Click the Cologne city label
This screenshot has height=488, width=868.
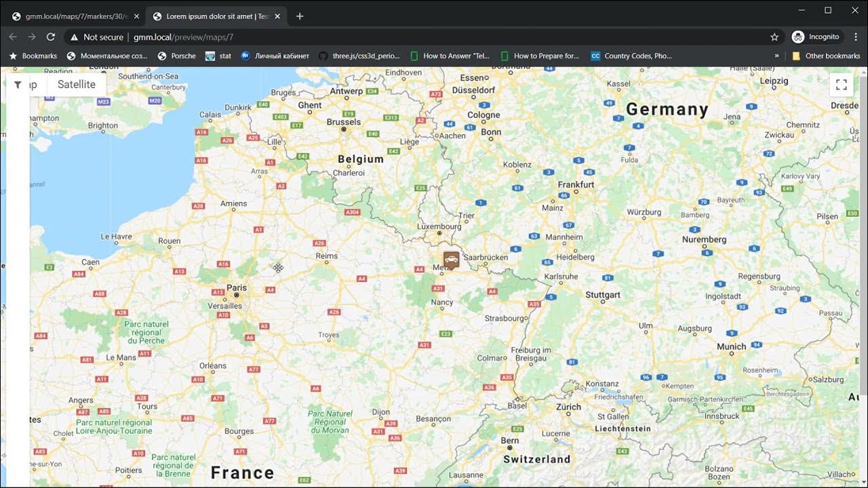(x=484, y=115)
